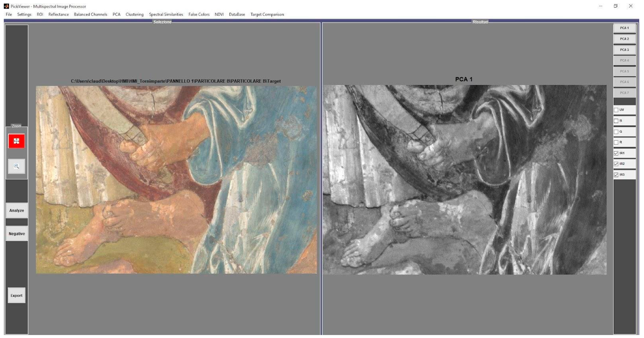Enable the UV channel checkbox
Image resolution: width=644 pixels, height=338 pixels.
click(616, 110)
